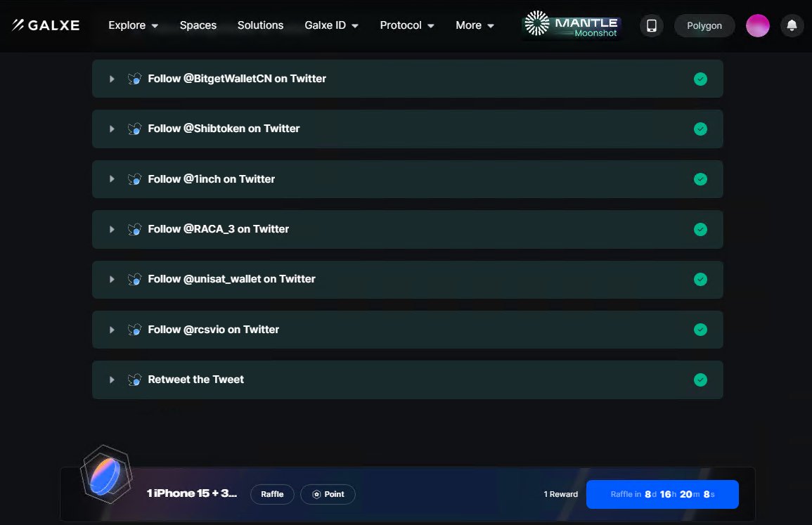This screenshot has height=525, width=812.
Task: Select 'Follow @BitgetWalletCN on Twitter' text
Action: (x=237, y=78)
